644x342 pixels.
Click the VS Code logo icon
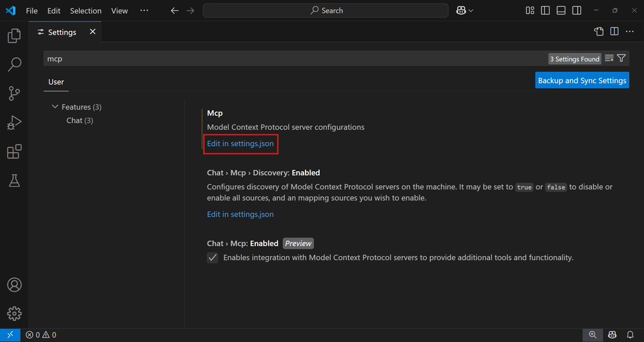(x=11, y=11)
